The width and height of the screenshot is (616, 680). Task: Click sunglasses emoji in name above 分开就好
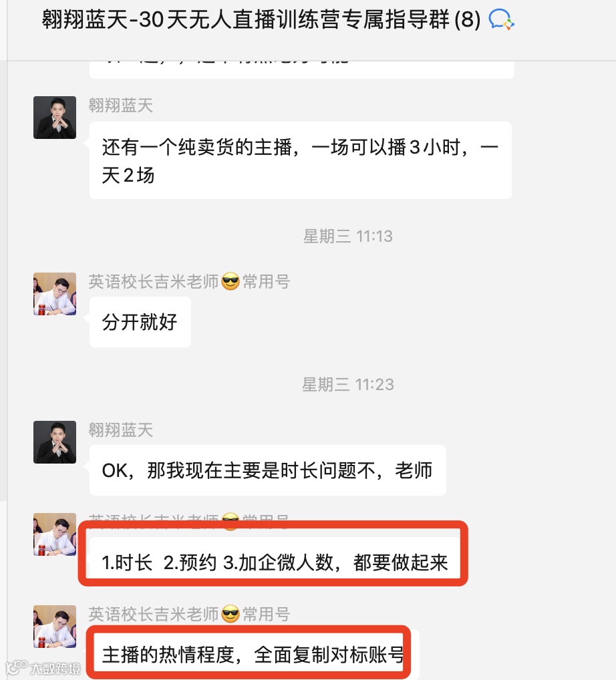[230, 282]
